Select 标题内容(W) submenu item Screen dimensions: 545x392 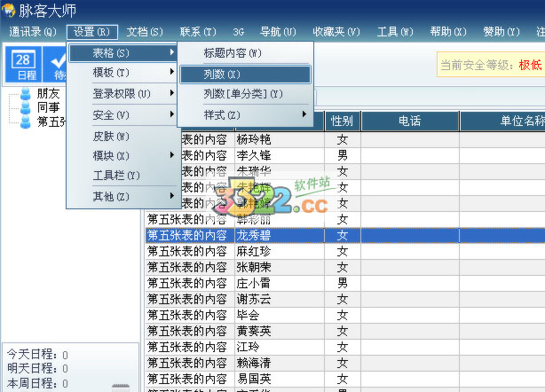point(245,53)
